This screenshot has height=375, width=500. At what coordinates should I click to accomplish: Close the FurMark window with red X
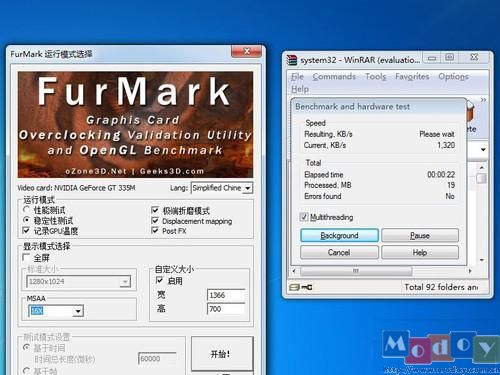[x=246, y=51]
